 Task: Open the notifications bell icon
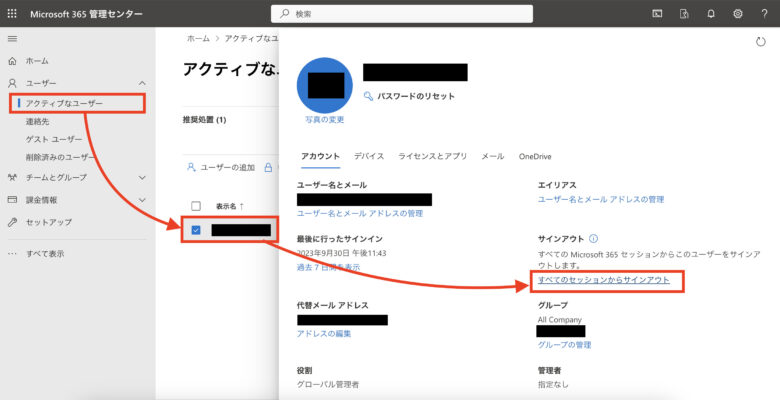711,14
